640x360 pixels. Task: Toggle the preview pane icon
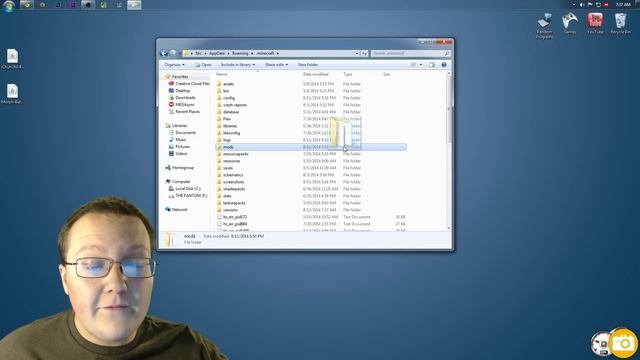(432, 64)
